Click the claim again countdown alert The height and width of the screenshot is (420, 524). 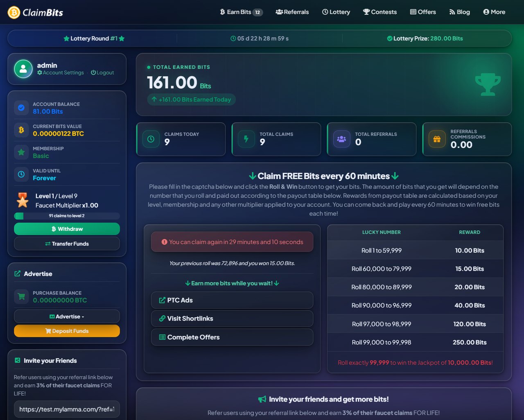232,242
